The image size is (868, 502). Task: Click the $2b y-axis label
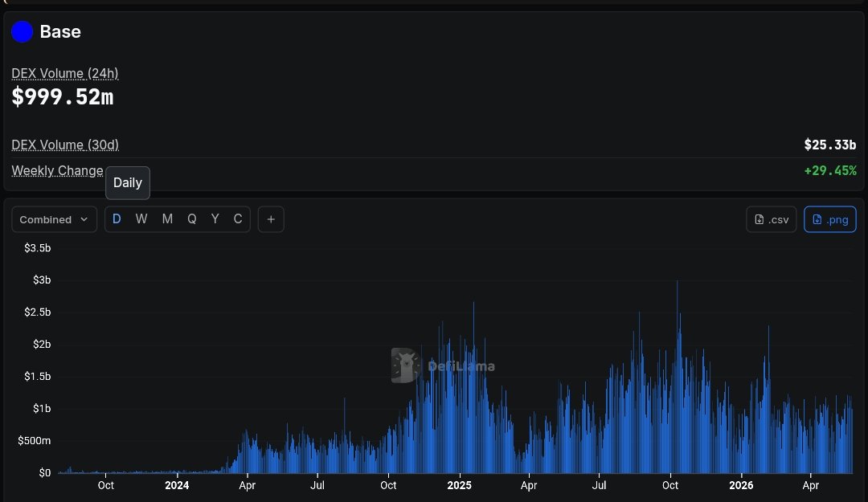click(42, 345)
